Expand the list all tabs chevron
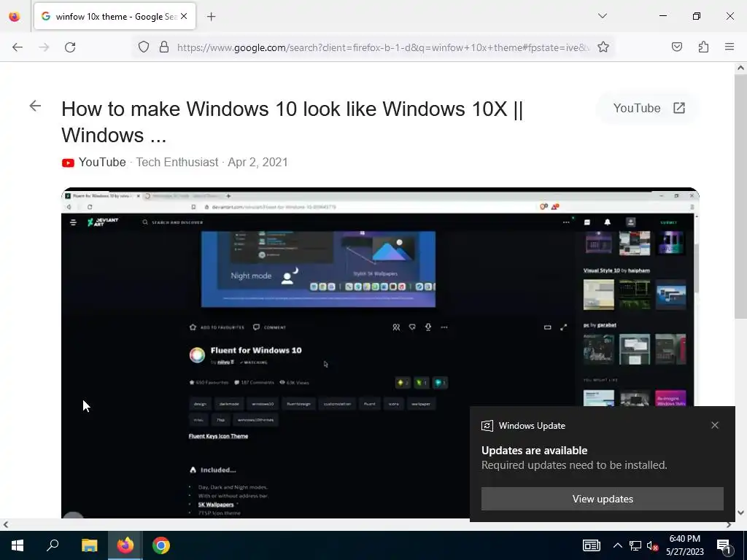This screenshot has height=560, width=747. click(x=602, y=16)
